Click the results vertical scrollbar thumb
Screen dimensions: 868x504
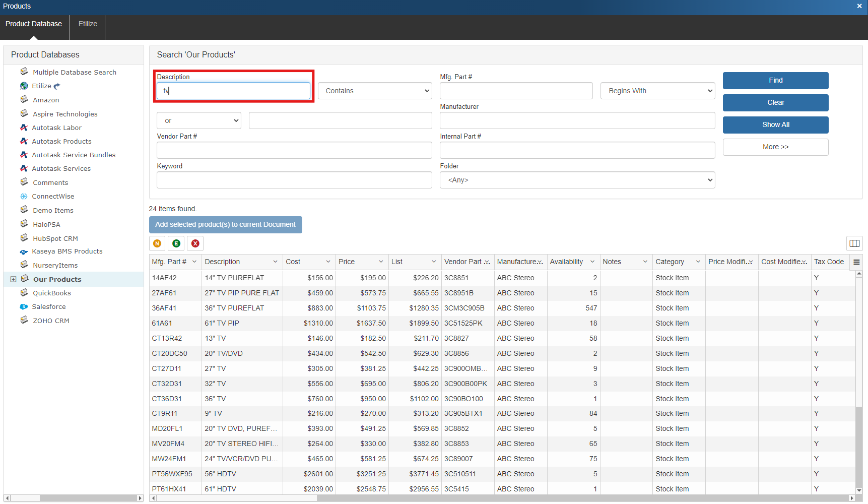tap(859, 446)
